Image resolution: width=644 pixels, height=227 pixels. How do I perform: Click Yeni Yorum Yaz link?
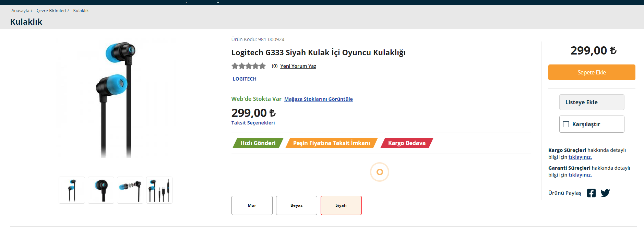point(298,66)
